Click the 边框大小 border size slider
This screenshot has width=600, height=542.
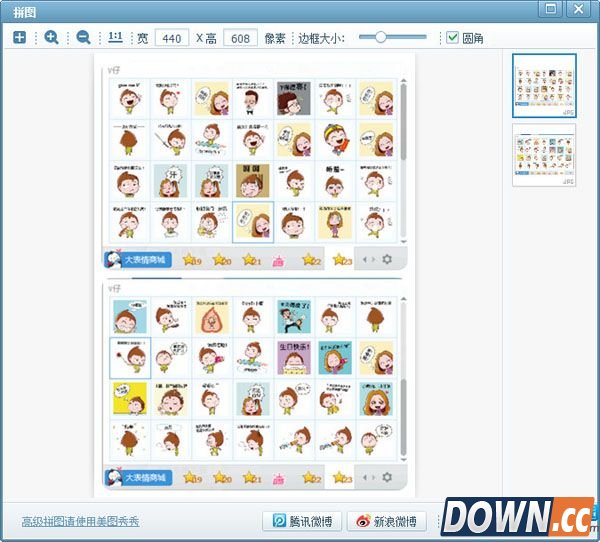click(393, 37)
